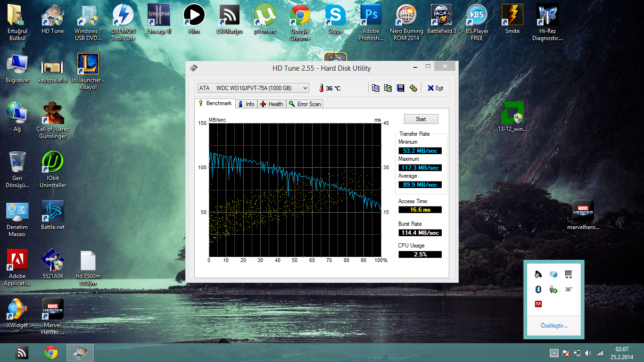
Task: Select 5521A06 desktop icon
Action: [52, 264]
